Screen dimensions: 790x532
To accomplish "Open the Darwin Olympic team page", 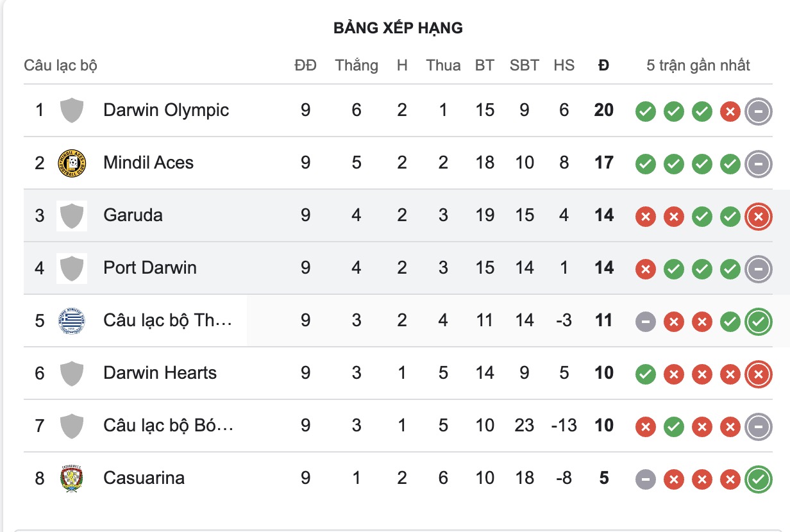I will (x=166, y=110).
